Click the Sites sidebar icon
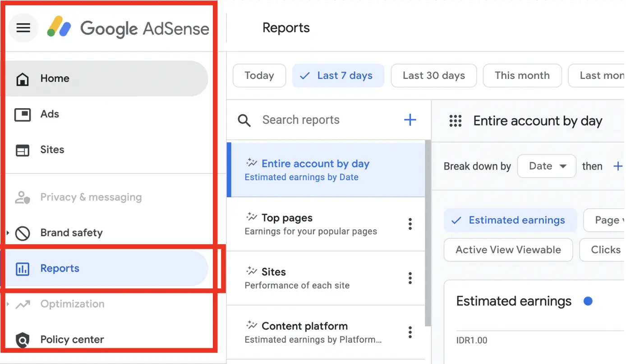The height and width of the screenshot is (364, 626). click(22, 150)
